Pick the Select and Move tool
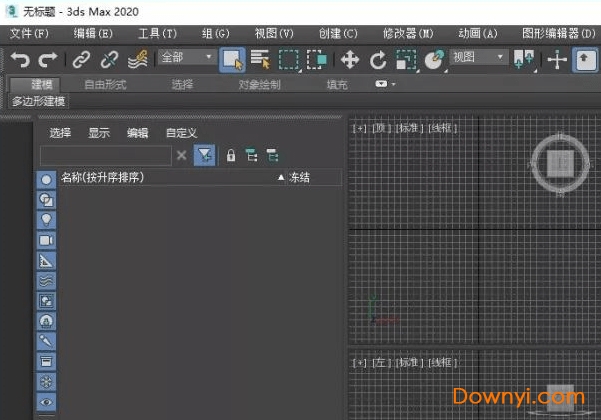601x420 pixels. point(350,59)
